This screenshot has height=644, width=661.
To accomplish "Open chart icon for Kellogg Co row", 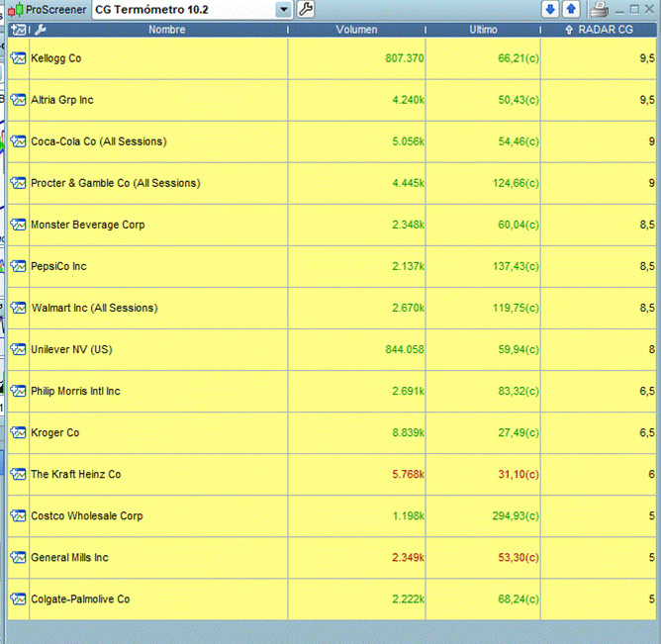I will click(18, 58).
